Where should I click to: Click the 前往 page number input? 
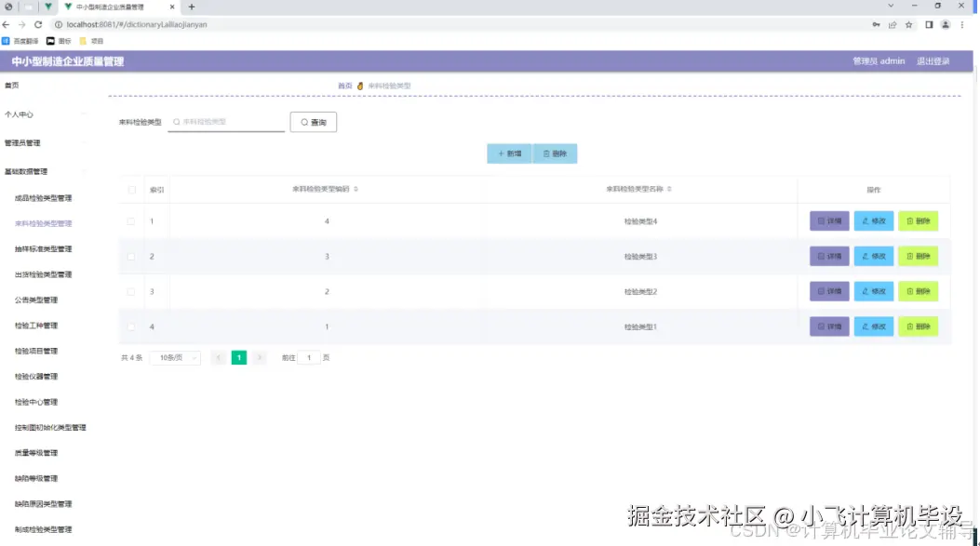tap(309, 358)
